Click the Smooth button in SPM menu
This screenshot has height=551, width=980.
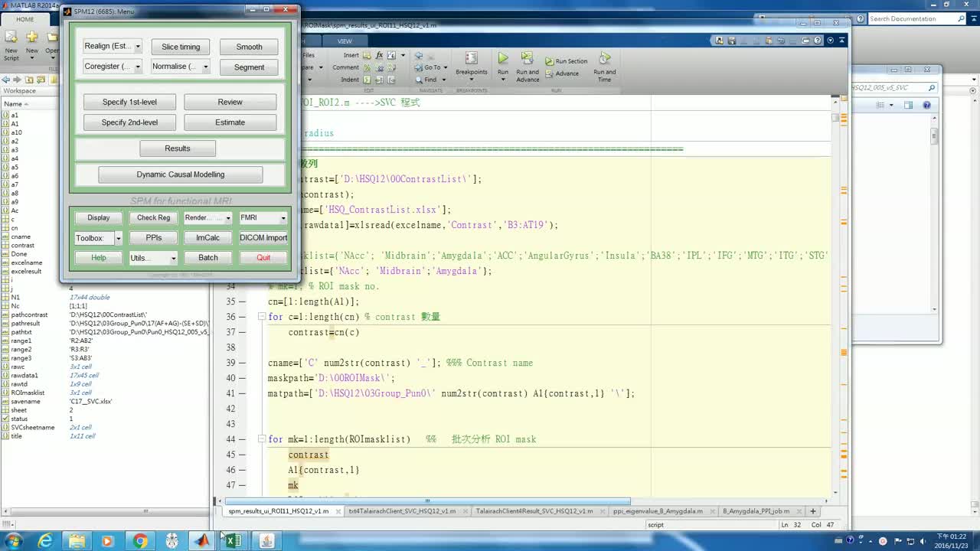[x=249, y=47]
